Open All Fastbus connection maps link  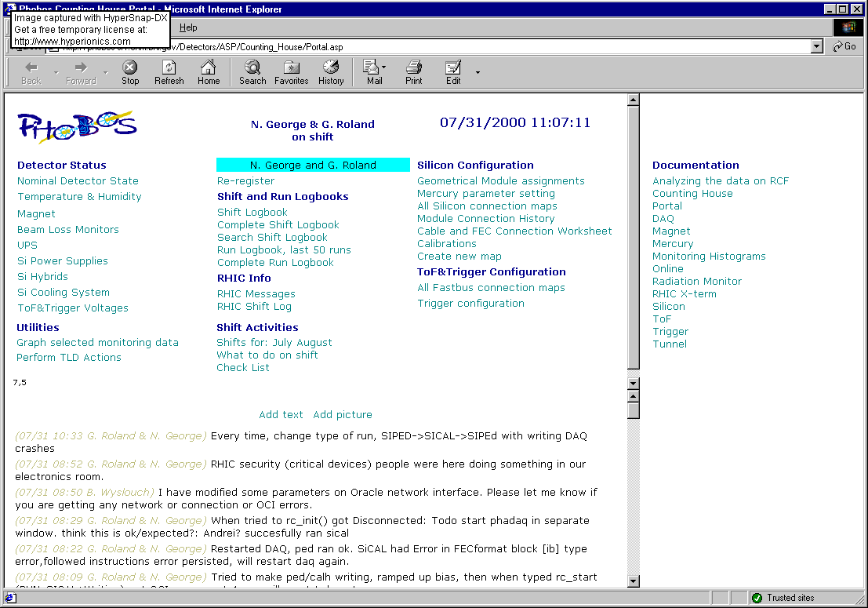(491, 288)
